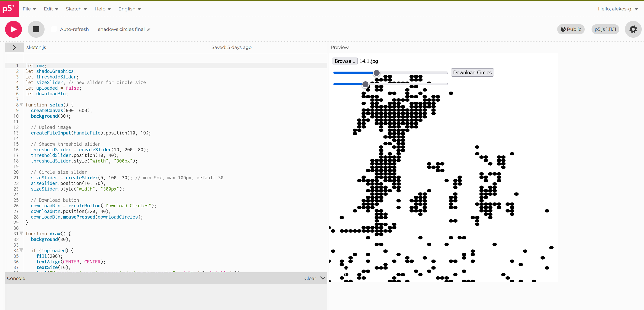Fold the setup function code arrow

pyautogui.click(x=21, y=104)
